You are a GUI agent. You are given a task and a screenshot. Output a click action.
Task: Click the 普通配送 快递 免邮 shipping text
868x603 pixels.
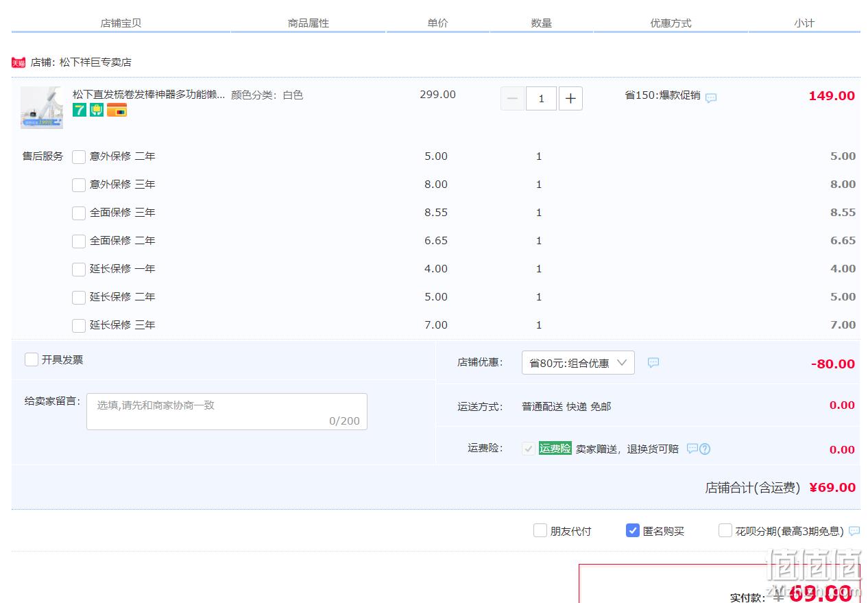[566, 407]
